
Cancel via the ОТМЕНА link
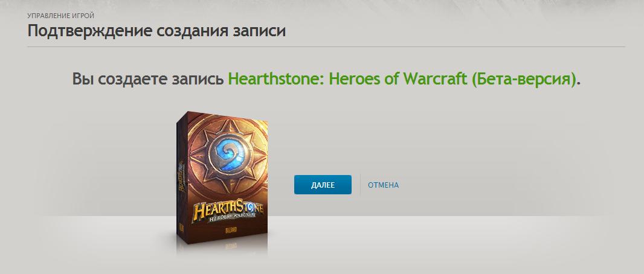(x=383, y=185)
